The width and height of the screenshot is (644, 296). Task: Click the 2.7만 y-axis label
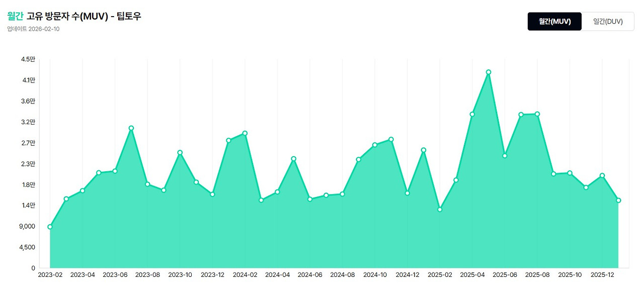(29, 143)
